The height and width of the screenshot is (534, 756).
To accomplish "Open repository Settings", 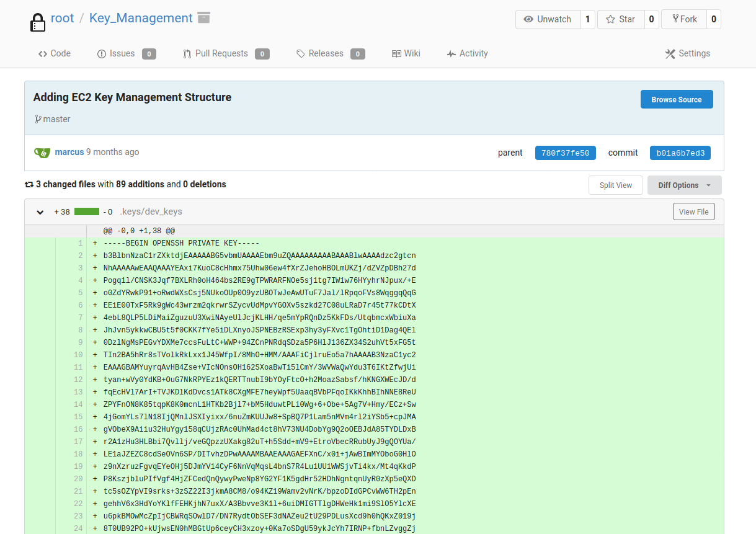I will coord(687,54).
